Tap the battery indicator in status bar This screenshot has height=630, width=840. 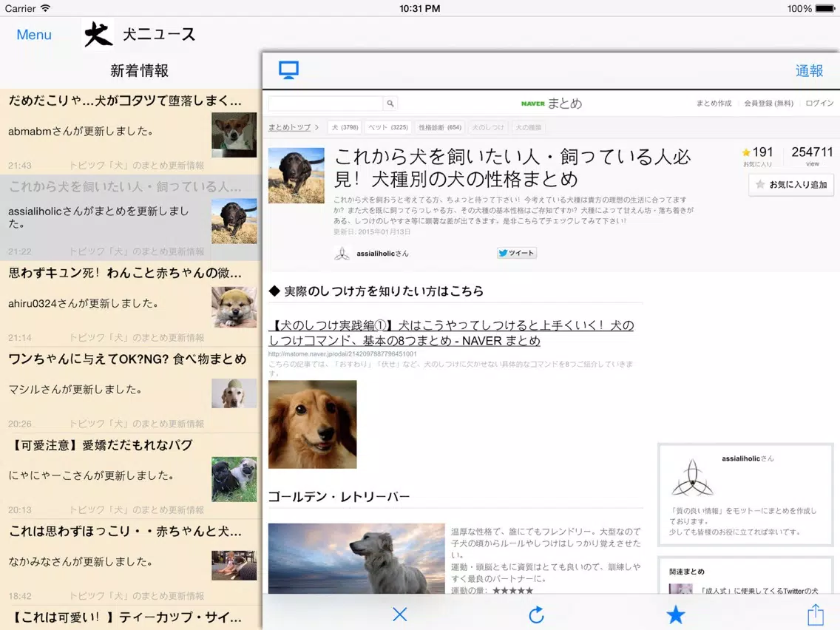(x=825, y=9)
